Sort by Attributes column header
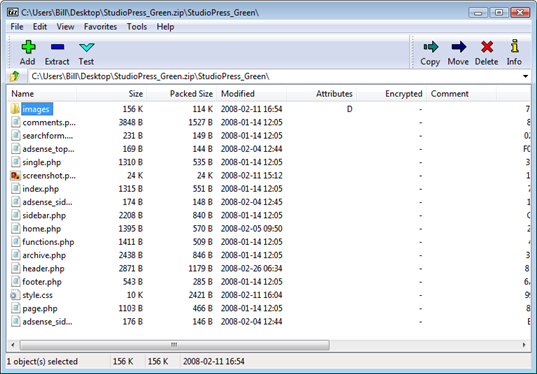 pos(321,94)
